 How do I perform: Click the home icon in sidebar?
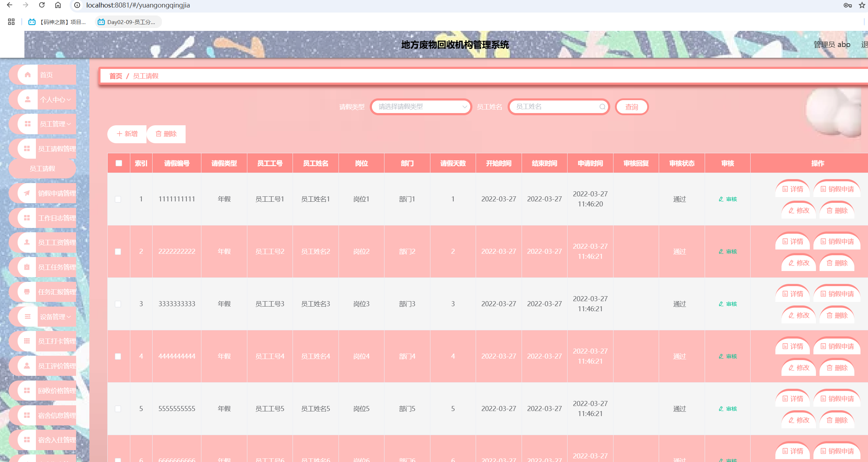click(28, 75)
